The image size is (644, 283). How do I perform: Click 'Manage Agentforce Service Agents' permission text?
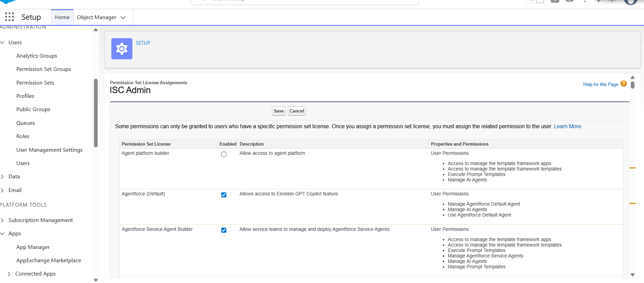[x=485, y=256]
